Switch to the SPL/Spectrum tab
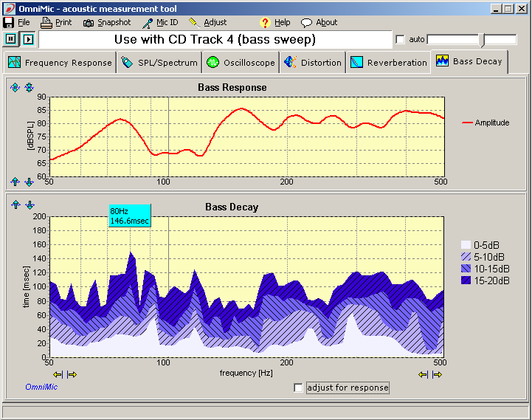Screen dimensions: 532x420 (160, 63)
